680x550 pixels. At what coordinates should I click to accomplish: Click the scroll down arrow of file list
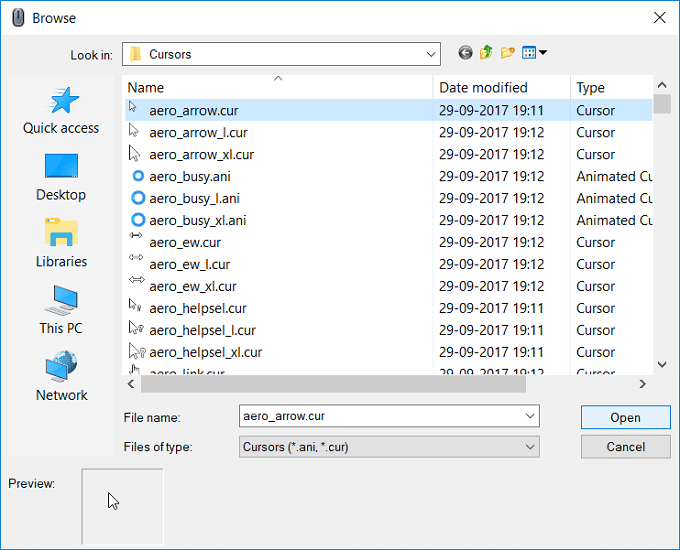[x=662, y=364]
